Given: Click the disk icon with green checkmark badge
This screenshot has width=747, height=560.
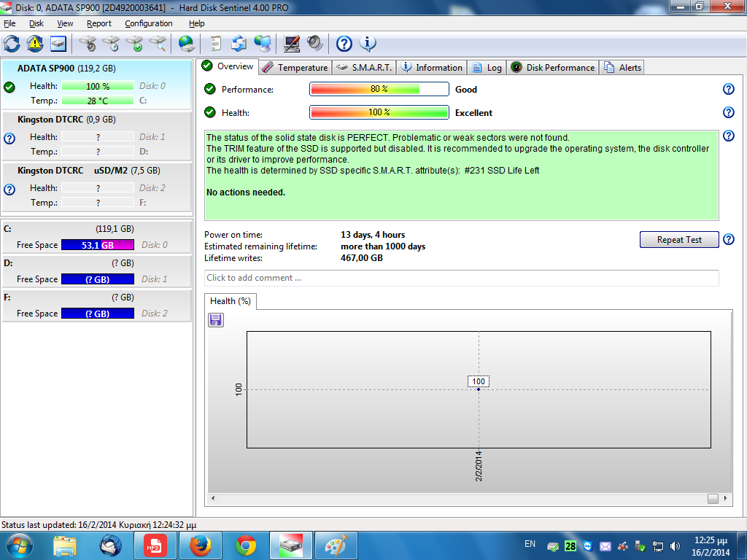Looking at the screenshot, I should 134,44.
